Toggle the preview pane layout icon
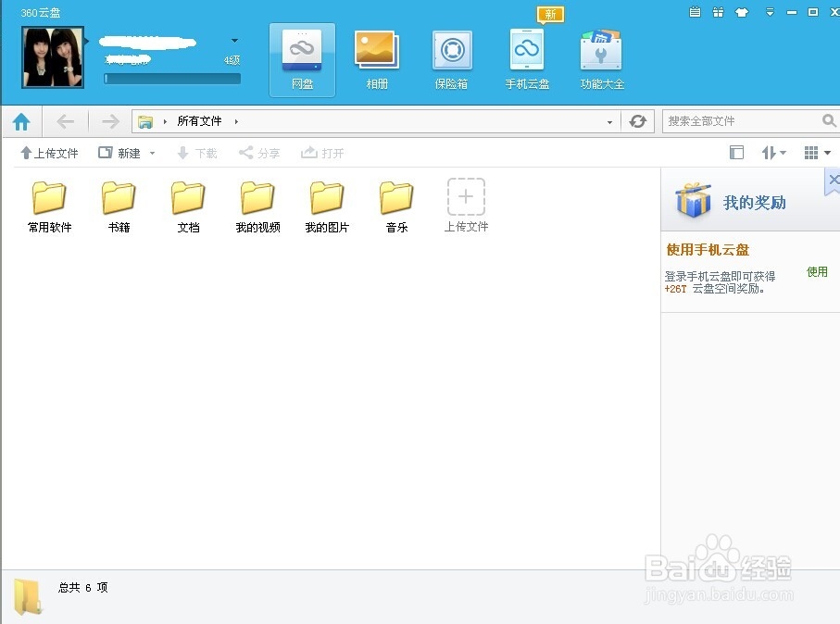The height and width of the screenshot is (624, 840). [x=736, y=152]
